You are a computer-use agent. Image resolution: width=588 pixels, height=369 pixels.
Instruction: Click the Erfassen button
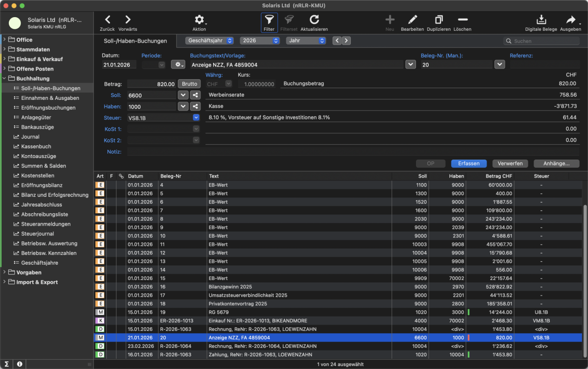(468, 163)
